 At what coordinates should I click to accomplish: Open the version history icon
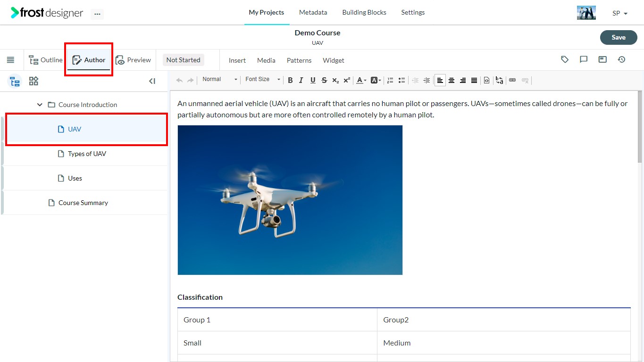pyautogui.click(x=621, y=59)
